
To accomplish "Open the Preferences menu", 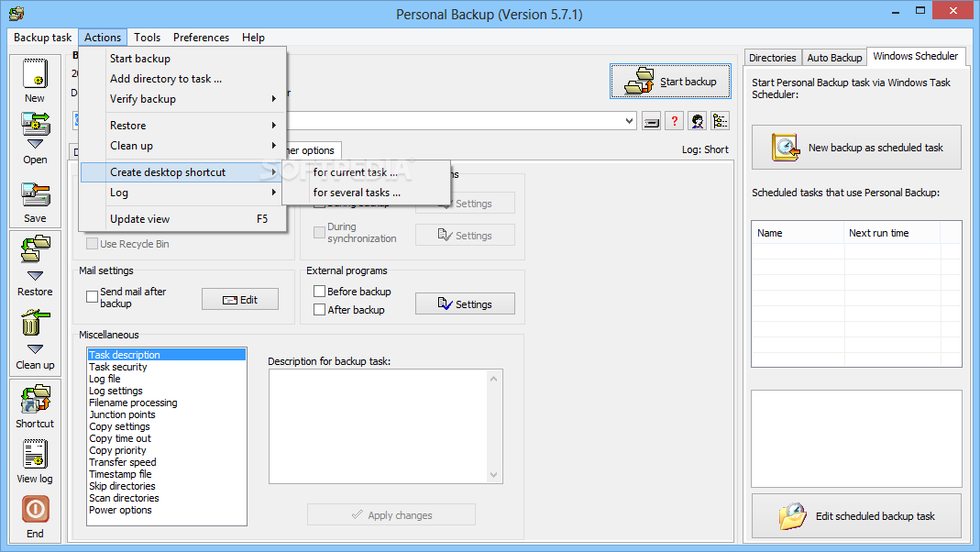I will (201, 38).
